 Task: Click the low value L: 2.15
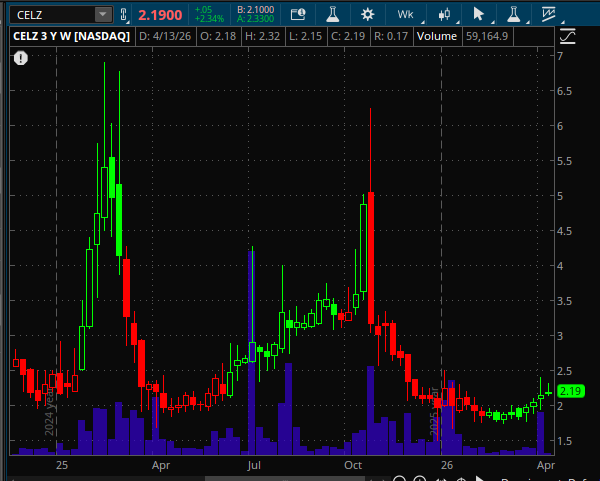305,36
